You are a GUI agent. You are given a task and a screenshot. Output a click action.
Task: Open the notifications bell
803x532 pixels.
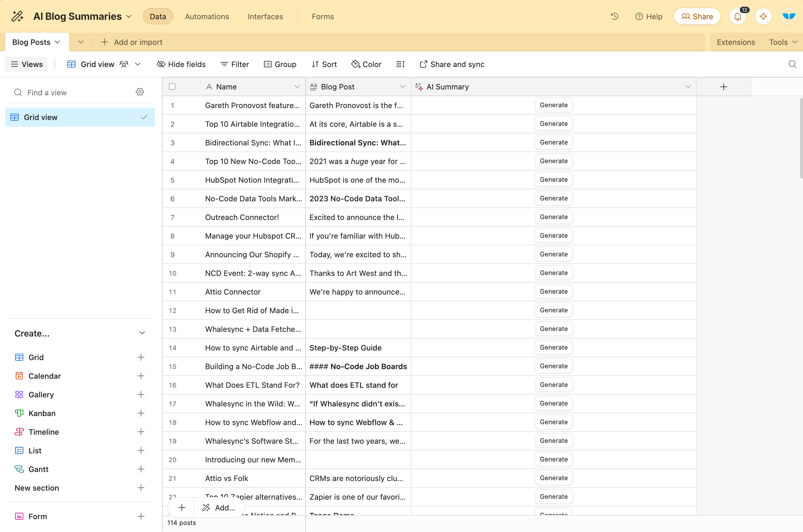[737, 16]
